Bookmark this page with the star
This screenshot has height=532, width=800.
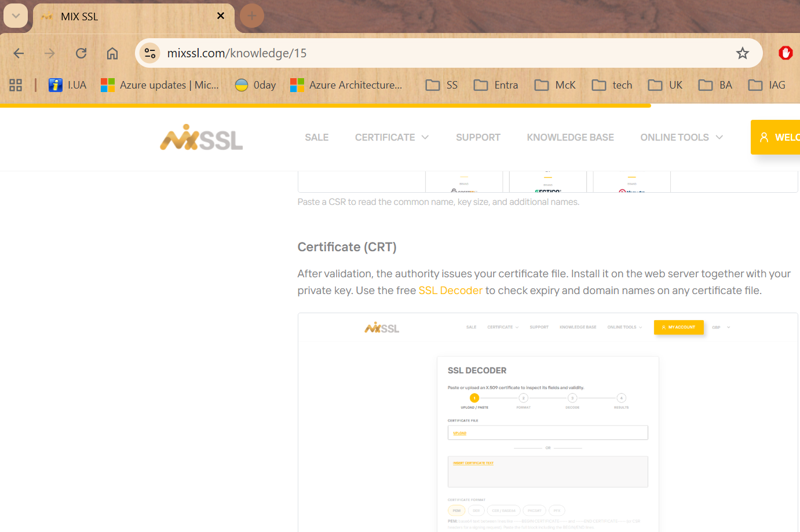743,53
